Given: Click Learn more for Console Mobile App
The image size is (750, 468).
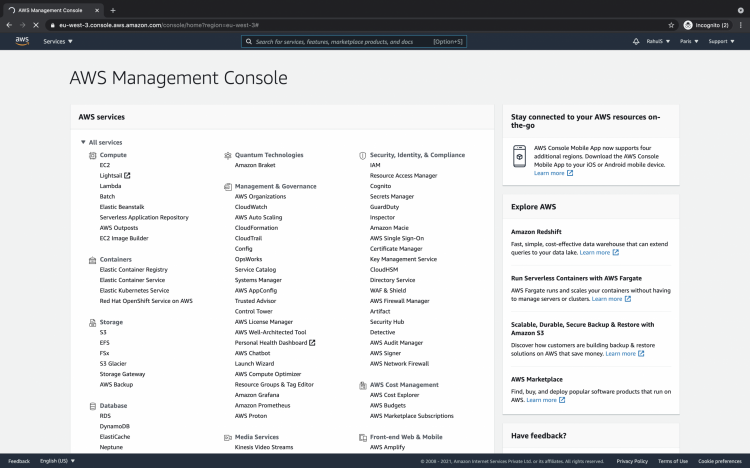Looking at the screenshot, I should tap(549, 173).
